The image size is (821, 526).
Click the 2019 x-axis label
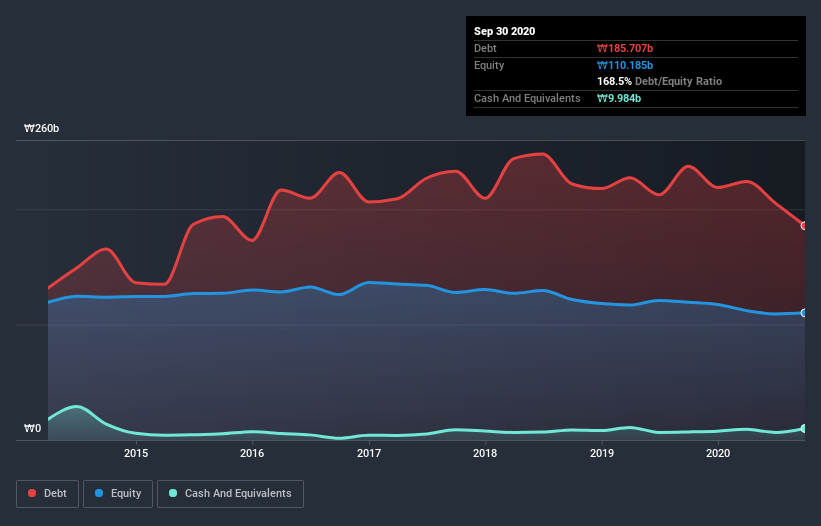coord(602,453)
